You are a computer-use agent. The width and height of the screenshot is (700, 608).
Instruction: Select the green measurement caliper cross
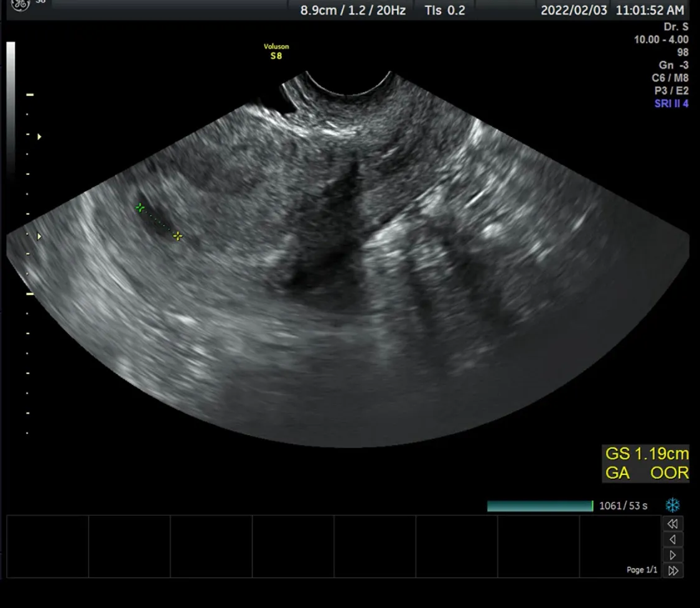pos(140,208)
